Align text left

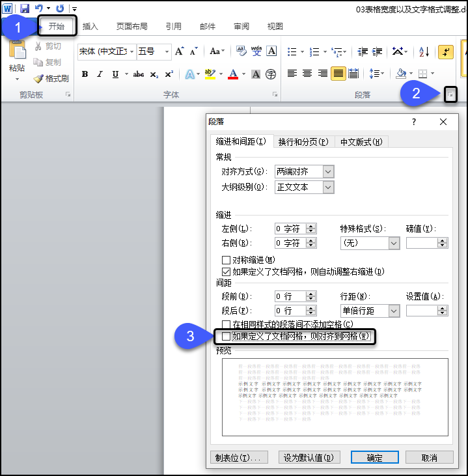(x=292, y=74)
